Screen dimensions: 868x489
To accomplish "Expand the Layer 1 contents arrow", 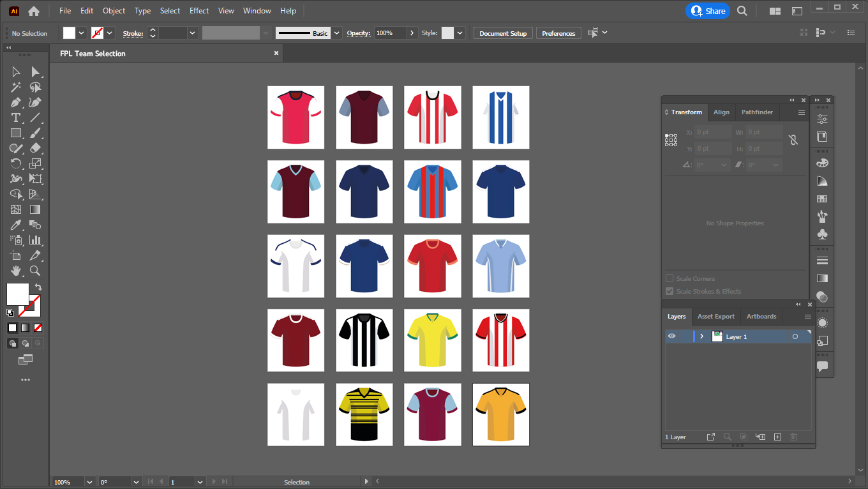I will [701, 336].
